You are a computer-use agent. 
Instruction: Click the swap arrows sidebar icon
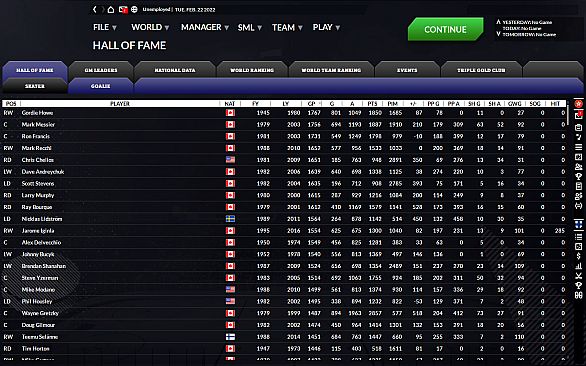[x=579, y=206]
